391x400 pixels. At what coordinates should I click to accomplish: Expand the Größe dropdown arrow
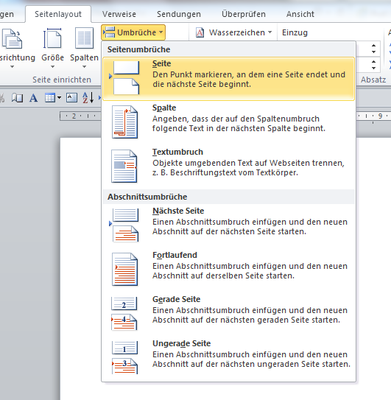(52, 67)
